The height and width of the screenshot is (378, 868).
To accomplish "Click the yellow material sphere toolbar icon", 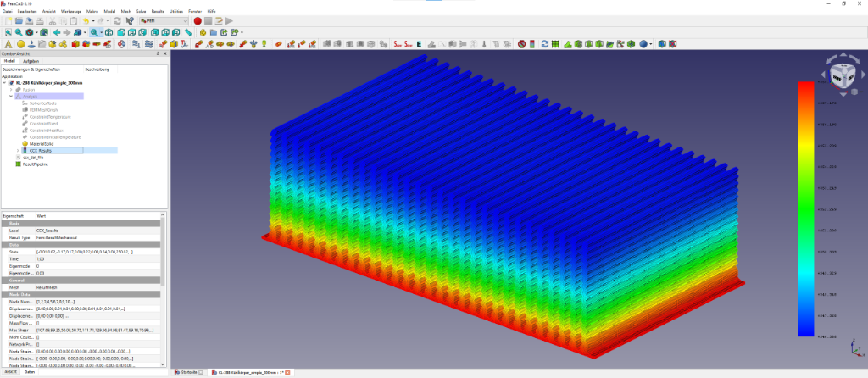I will 20,43.
